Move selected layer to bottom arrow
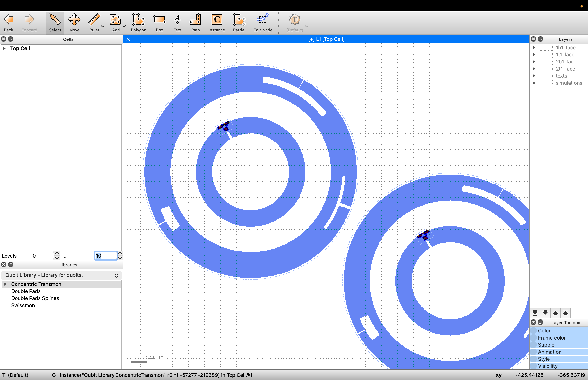This screenshot has height=380, width=588. point(535,313)
